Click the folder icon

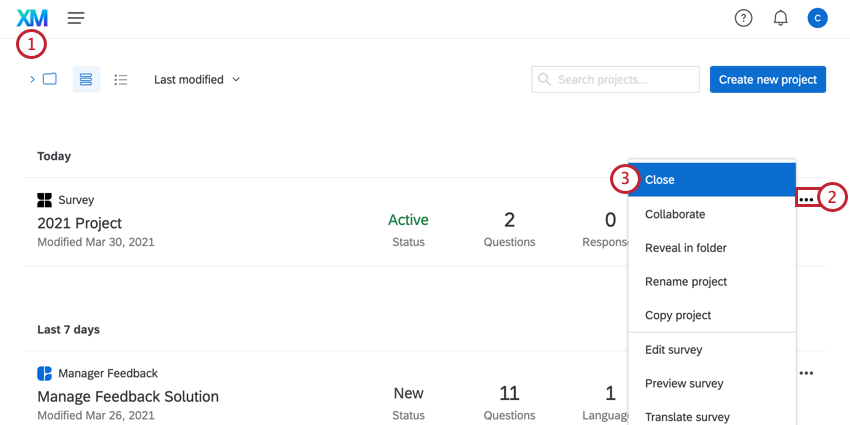pyautogui.click(x=49, y=79)
